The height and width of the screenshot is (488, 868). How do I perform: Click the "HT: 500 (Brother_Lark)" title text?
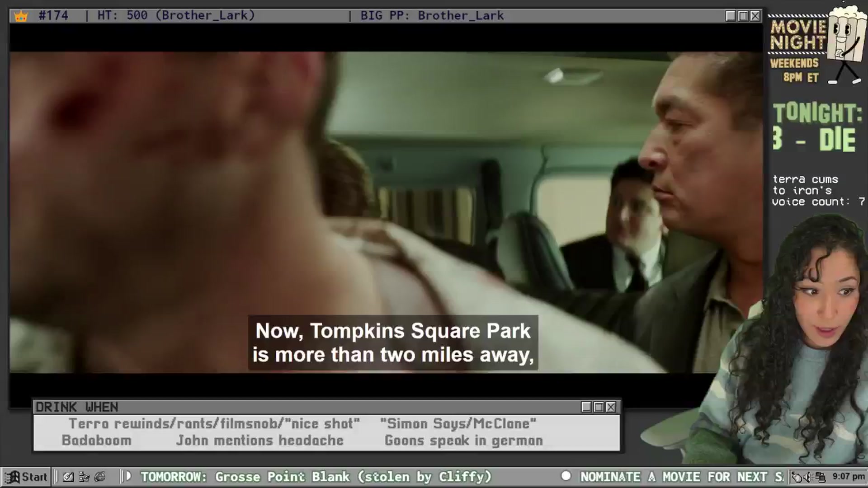176,15
